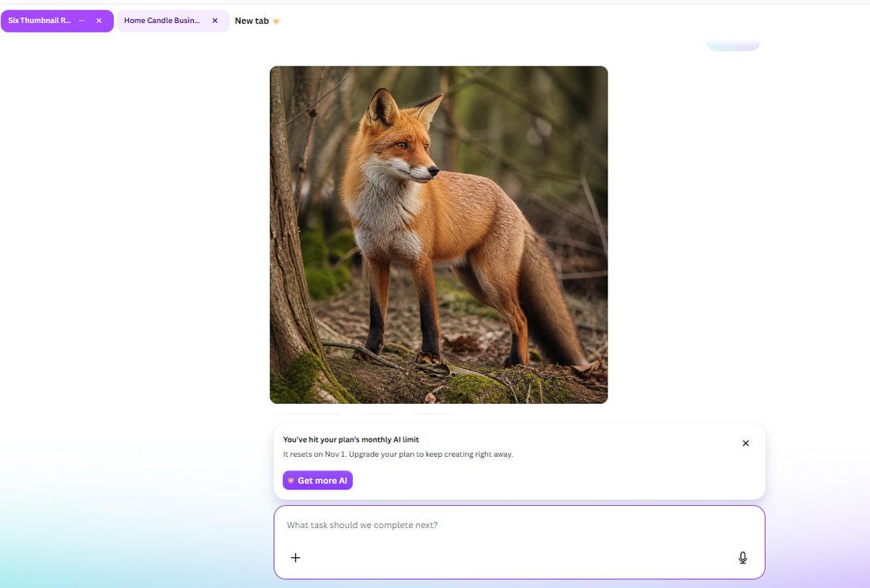
Task: Open a New tab
Action: [x=252, y=21]
